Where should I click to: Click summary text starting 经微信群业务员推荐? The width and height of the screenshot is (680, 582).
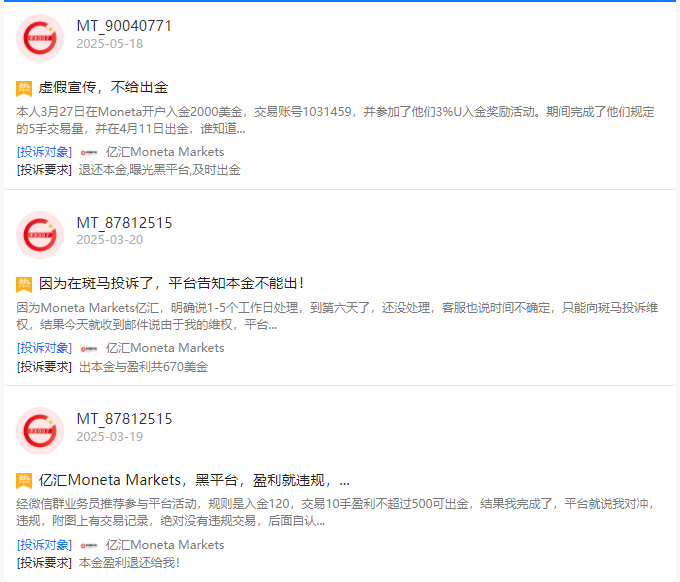pos(335,512)
